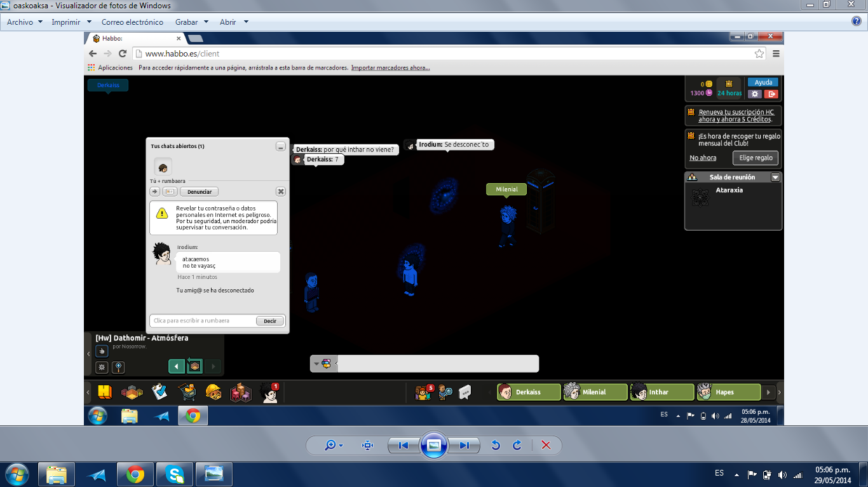The width and height of the screenshot is (868, 487).
Task: Click the Aplicaciones bookmarks shortcut
Action: click(111, 67)
